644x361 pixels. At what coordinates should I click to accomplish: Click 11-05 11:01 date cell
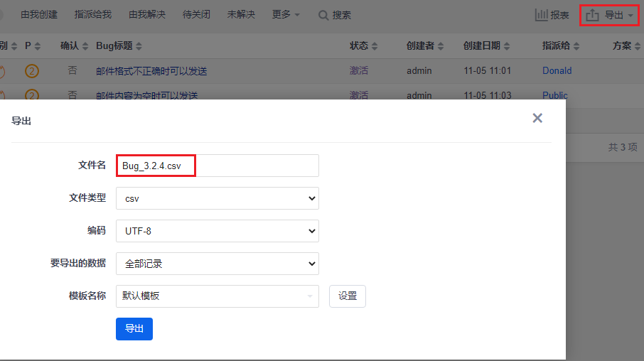pos(488,70)
